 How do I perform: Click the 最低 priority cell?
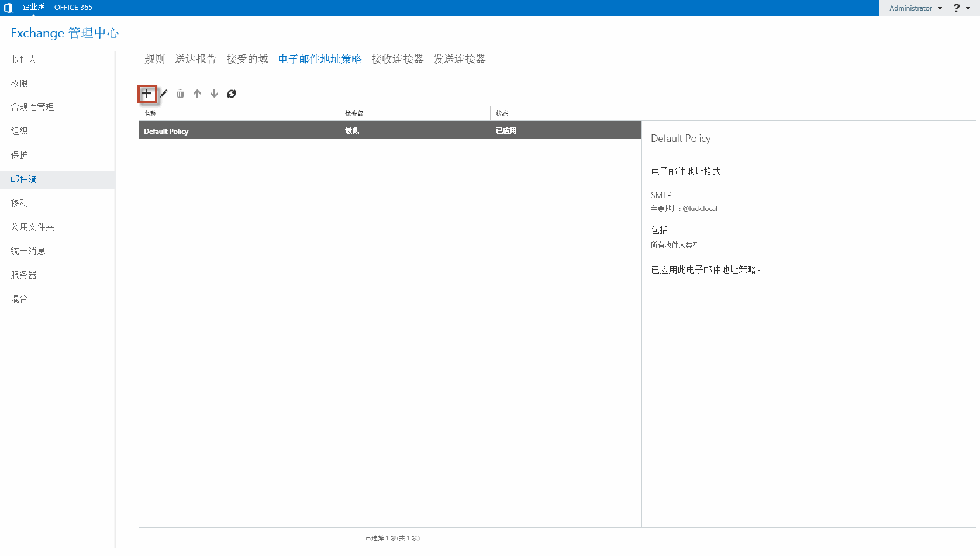(x=352, y=131)
